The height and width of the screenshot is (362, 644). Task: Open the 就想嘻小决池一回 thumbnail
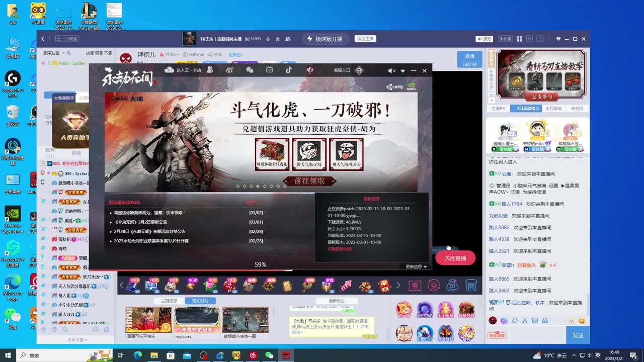[x=245, y=320]
